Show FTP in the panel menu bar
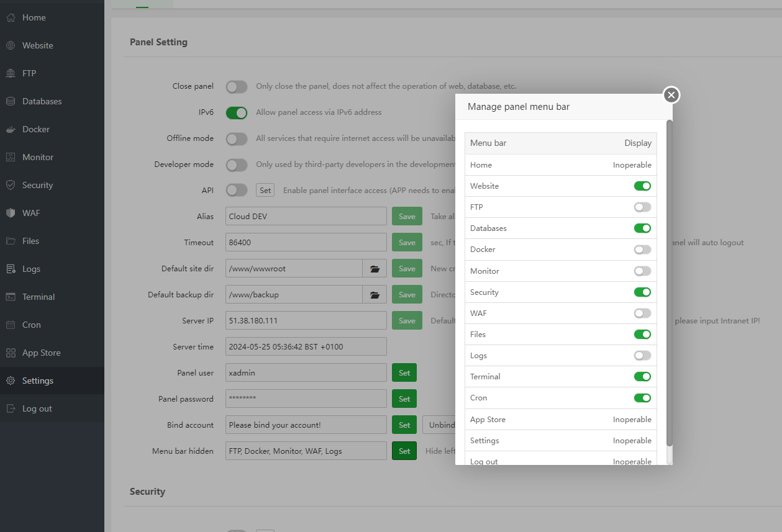 [x=642, y=207]
